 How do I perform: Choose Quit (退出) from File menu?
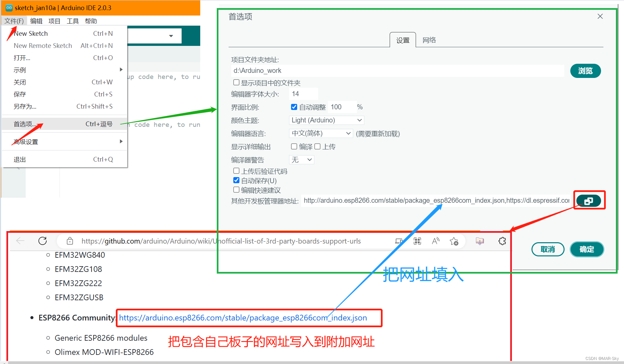click(64, 159)
